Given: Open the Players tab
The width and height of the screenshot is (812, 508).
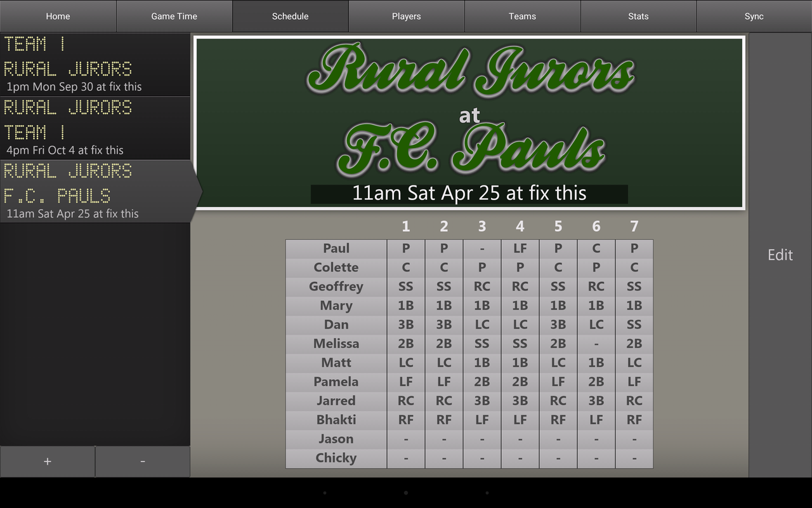Looking at the screenshot, I should [x=406, y=17].
